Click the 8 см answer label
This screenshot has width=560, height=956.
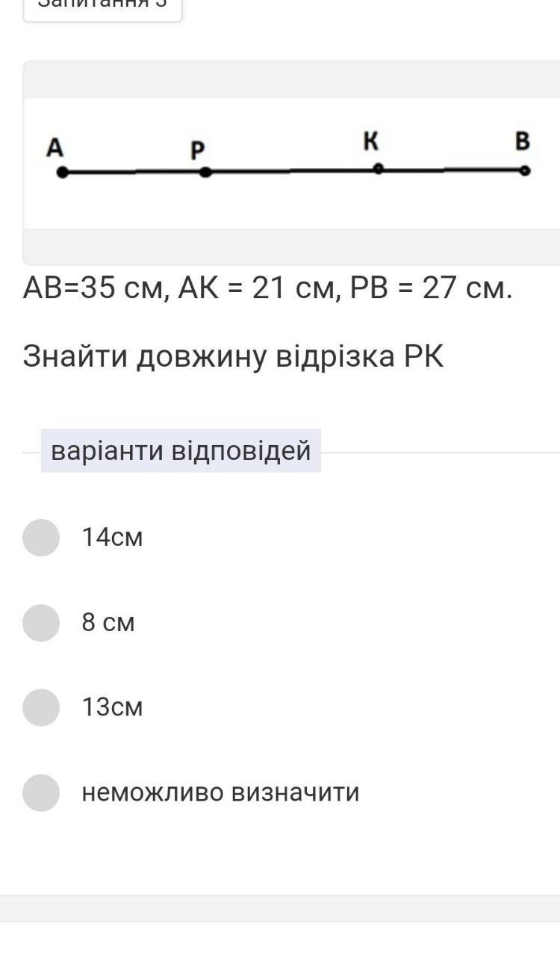[x=108, y=623]
